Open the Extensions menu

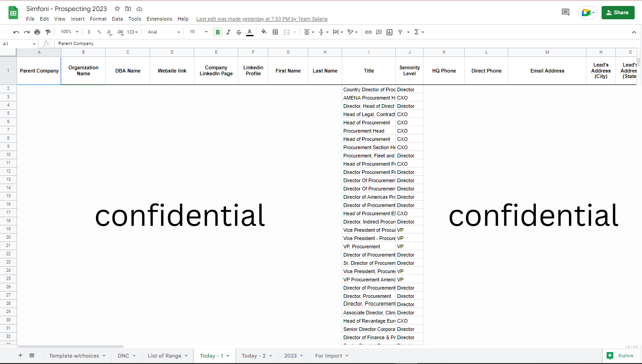[159, 19]
